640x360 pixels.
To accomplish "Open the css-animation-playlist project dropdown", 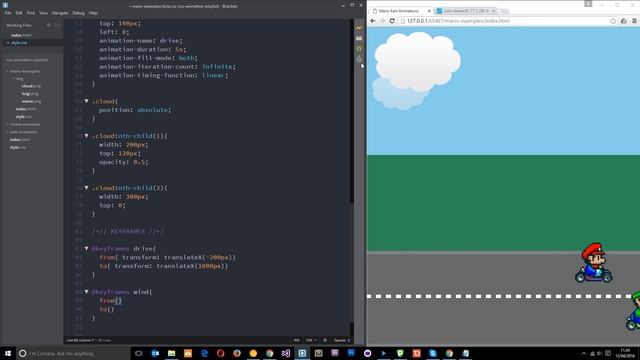I will point(28,60).
